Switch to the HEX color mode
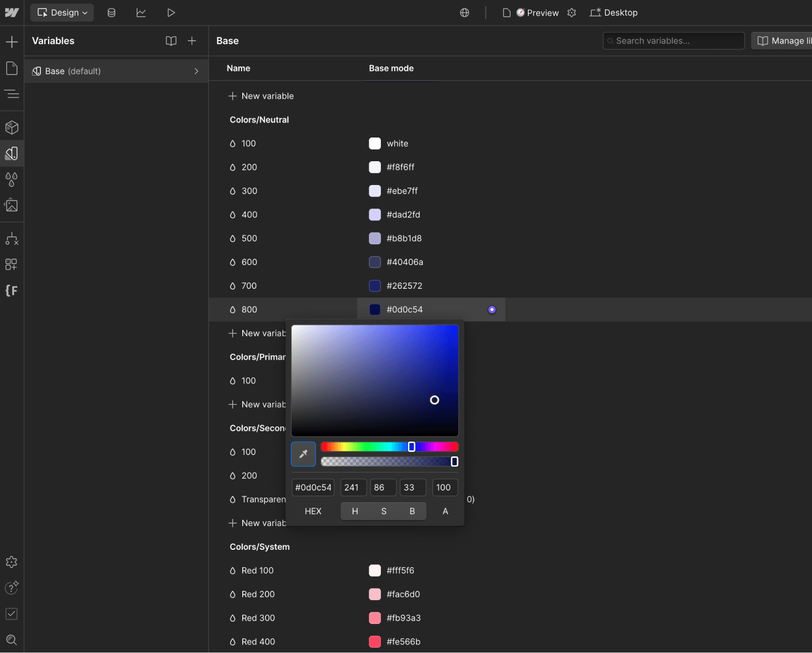812x653 pixels. [x=312, y=511]
